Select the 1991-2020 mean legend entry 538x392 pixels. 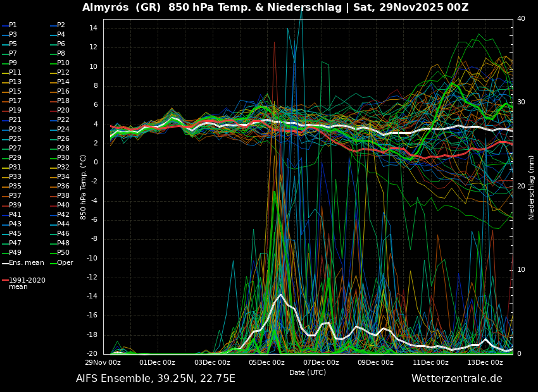coord(27,283)
